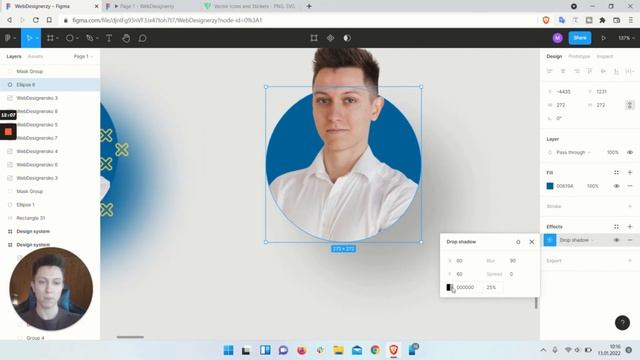
Task: Click the Present play icon
Action: [603, 38]
